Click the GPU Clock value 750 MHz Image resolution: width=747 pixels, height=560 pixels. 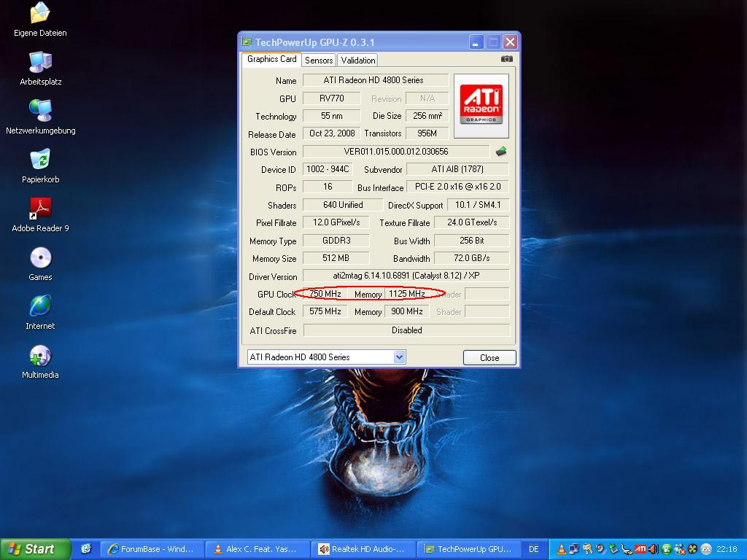pyautogui.click(x=325, y=294)
